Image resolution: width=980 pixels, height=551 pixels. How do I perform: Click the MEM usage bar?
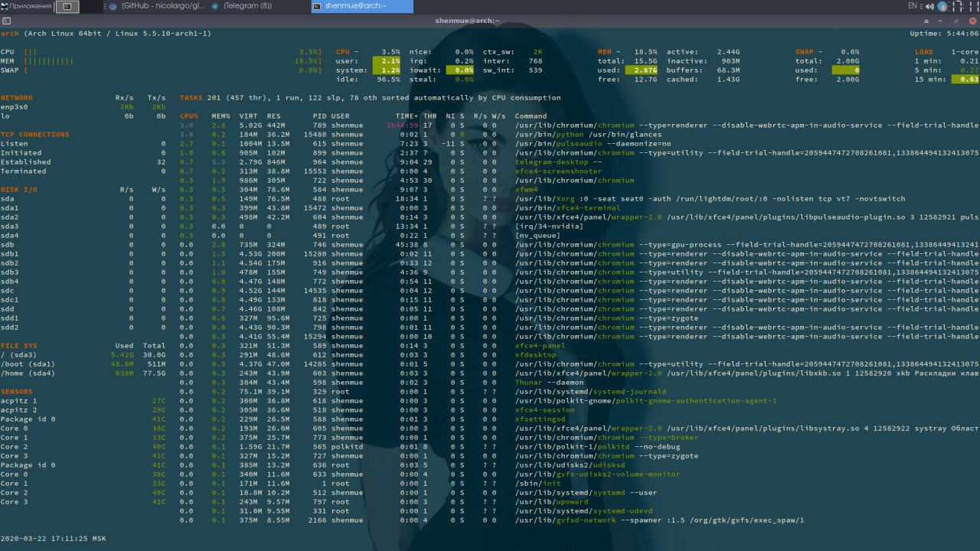(161, 61)
